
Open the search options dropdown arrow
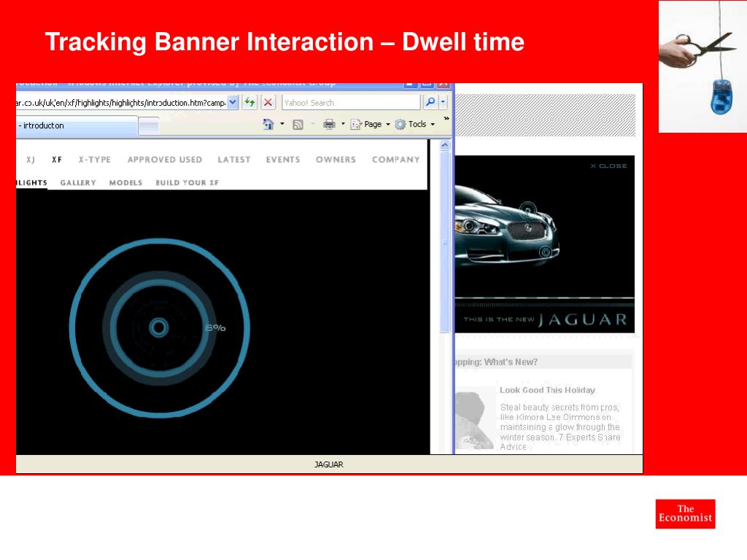443,102
